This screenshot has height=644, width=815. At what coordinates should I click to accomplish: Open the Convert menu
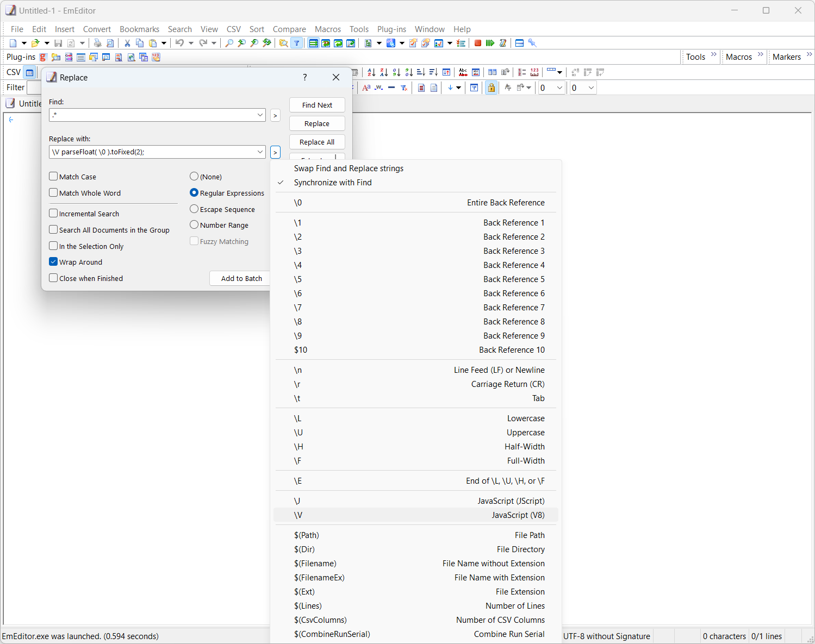click(x=97, y=29)
